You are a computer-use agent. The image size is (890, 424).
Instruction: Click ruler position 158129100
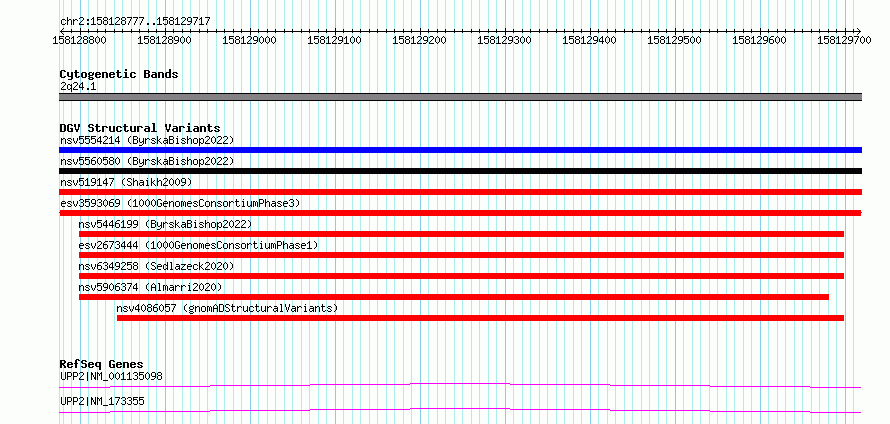point(334,40)
